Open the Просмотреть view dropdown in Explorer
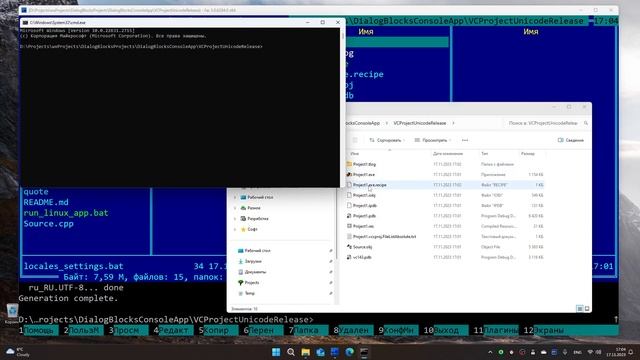640x360 pixels. (433, 140)
